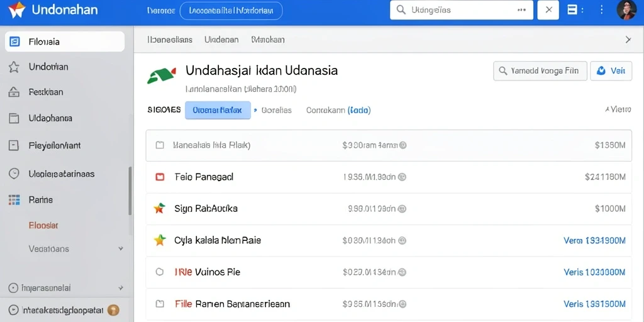This screenshot has width=644, height=322.
Task: Open search options three-dot icon
Action: point(522,10)
